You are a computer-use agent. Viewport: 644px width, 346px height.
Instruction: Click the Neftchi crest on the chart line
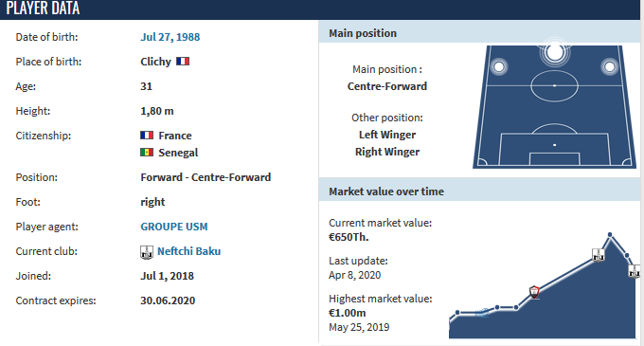pos(598,255)
